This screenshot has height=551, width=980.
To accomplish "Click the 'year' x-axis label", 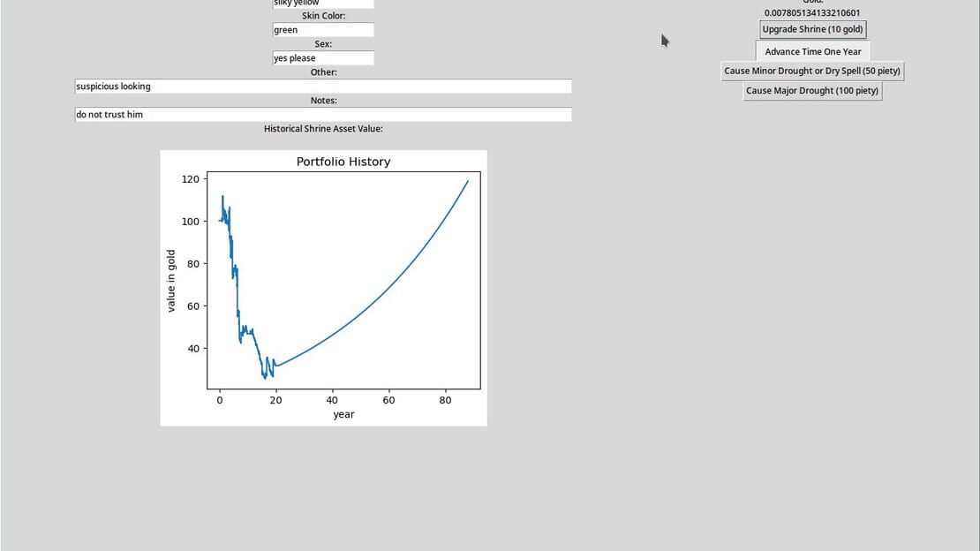I will pos(343,414).
